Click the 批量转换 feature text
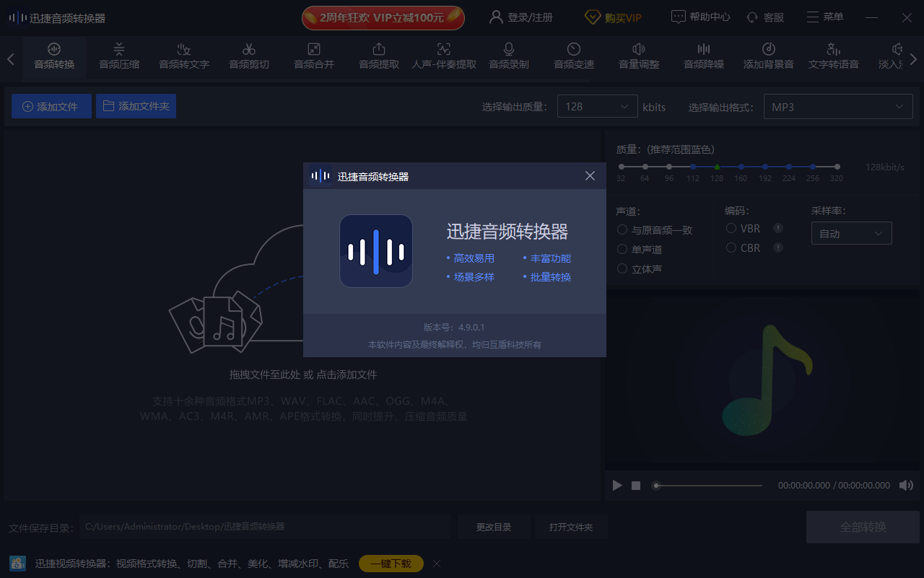The image size is (924, 578). (x=551, y=276)
